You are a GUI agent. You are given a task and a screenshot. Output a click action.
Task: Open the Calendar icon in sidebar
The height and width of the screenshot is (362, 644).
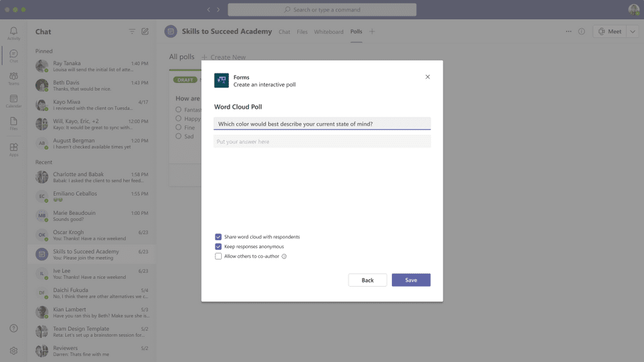pyautogui.click(x=14, y=99)
